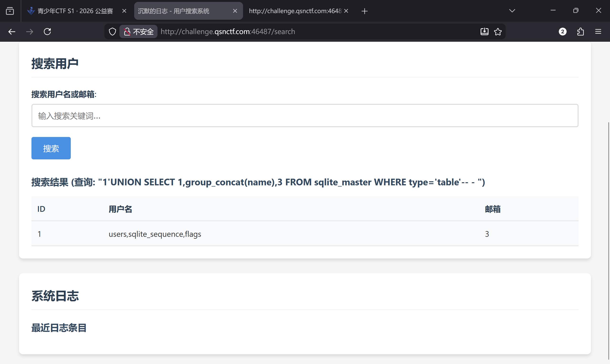Focus the 输入搜索关键词 input field
Viewport: 610px width, 364px height.
[x=305, y=116]
